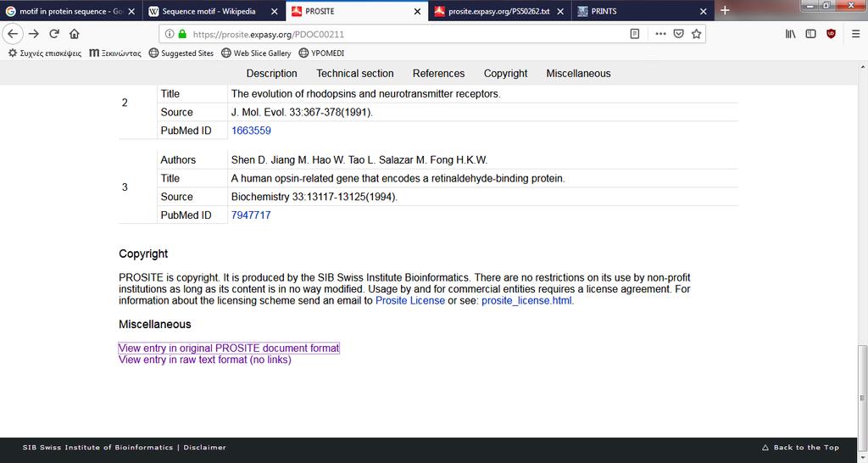This screenshot has width=868, height=463.
Task: Close the PROSITE tab
Action: (x=417, y=11)
